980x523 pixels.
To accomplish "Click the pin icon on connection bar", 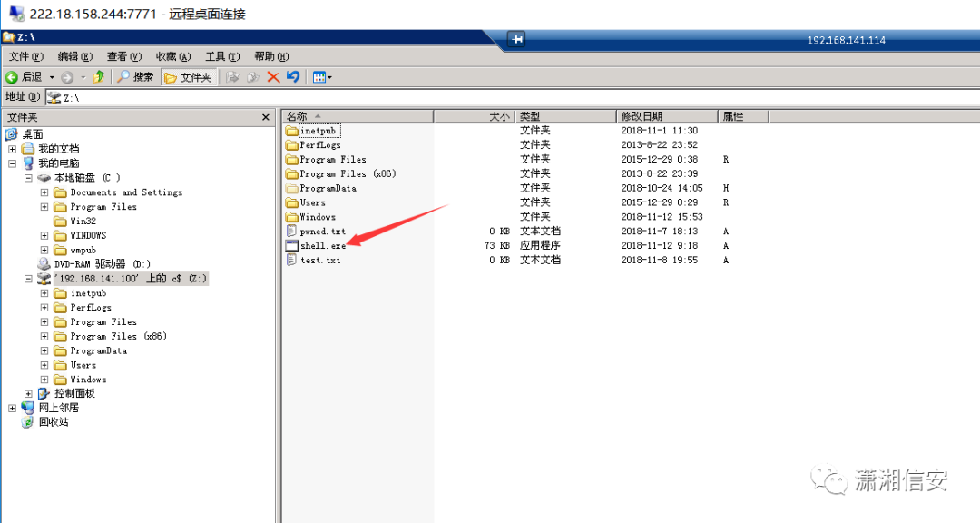I will tap(517, 39).
